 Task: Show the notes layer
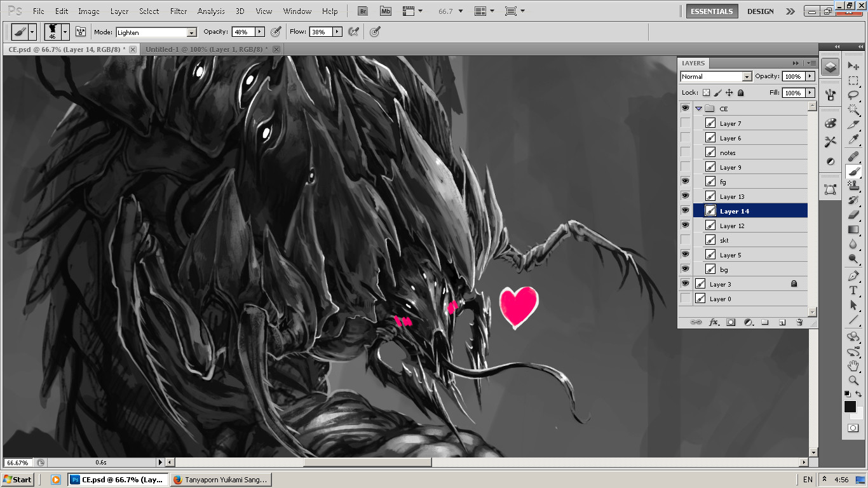pyautogui.click(x=685, y=152)
